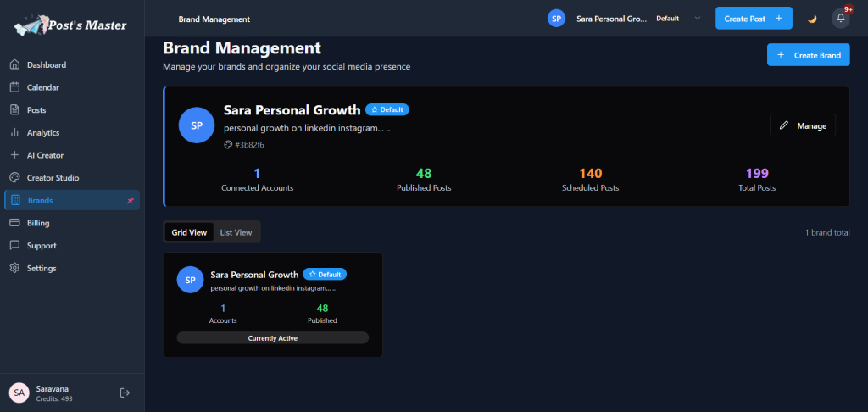Go to Posts in the sidebar
The image size is (868, 412).
pos(36,110)
